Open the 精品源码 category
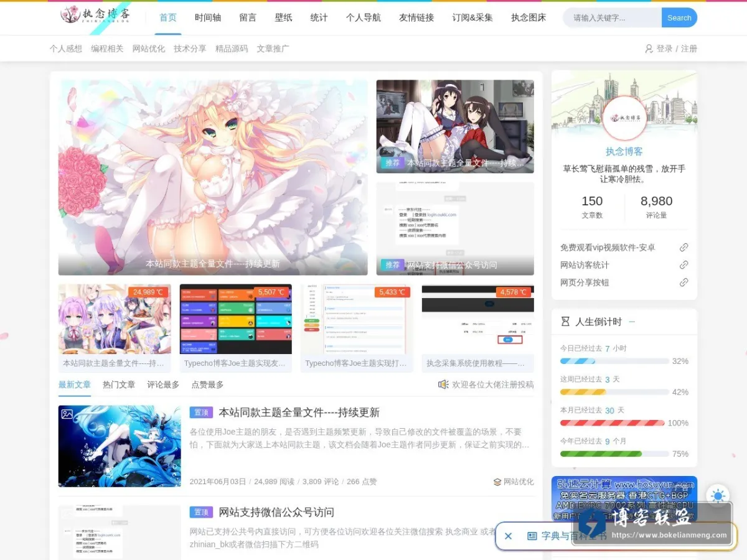747x560 pixels. [x=232, y=49]
